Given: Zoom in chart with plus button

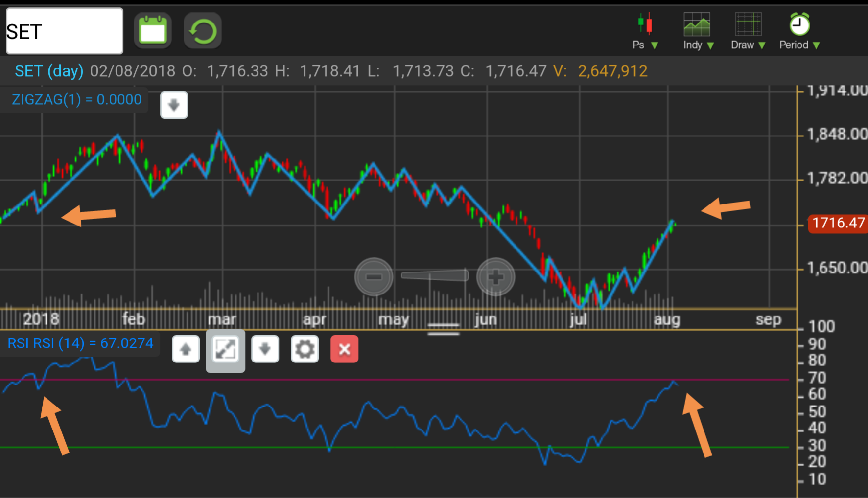Looking at the screenshot, I should (495, 277).
